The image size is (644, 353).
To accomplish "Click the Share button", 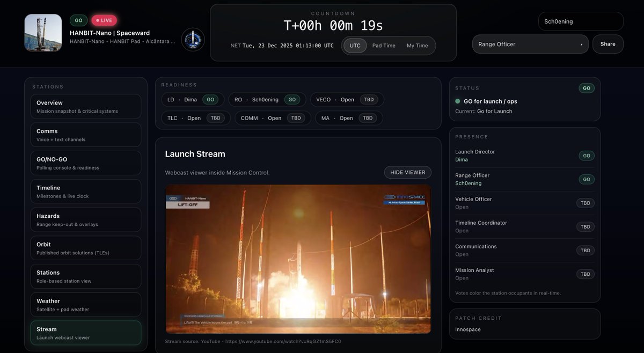I will point(608,44).
